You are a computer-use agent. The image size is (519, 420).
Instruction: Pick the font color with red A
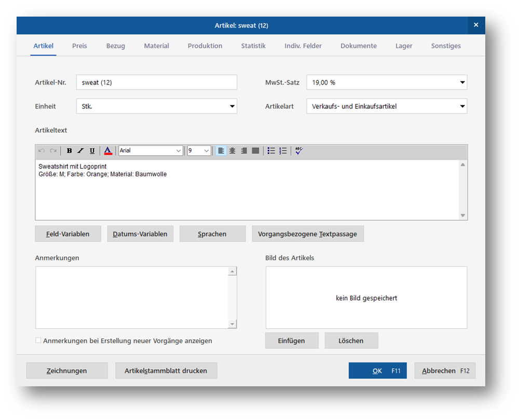107,151
